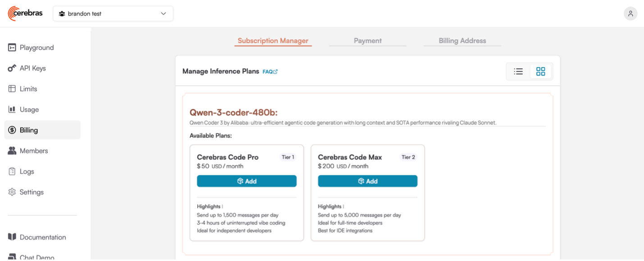
Task: Click the Qwen-3-coder-480b heading
Action: (234, 112)
